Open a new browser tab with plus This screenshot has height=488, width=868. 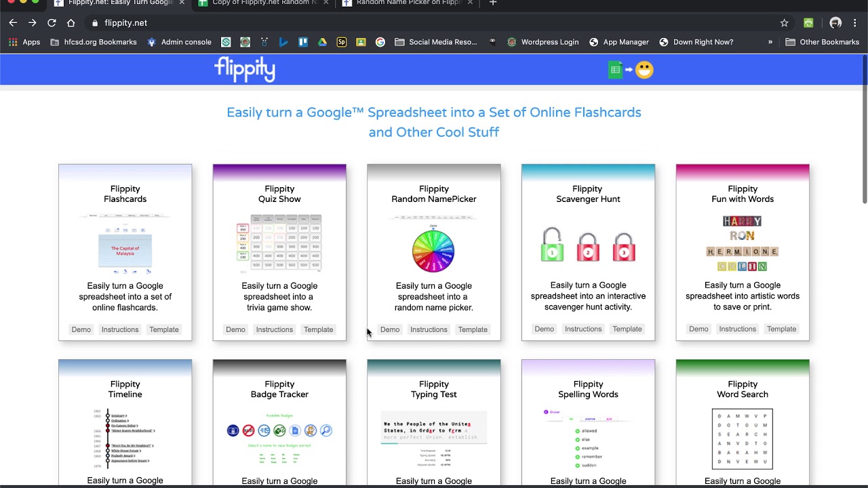pos(493,3)
